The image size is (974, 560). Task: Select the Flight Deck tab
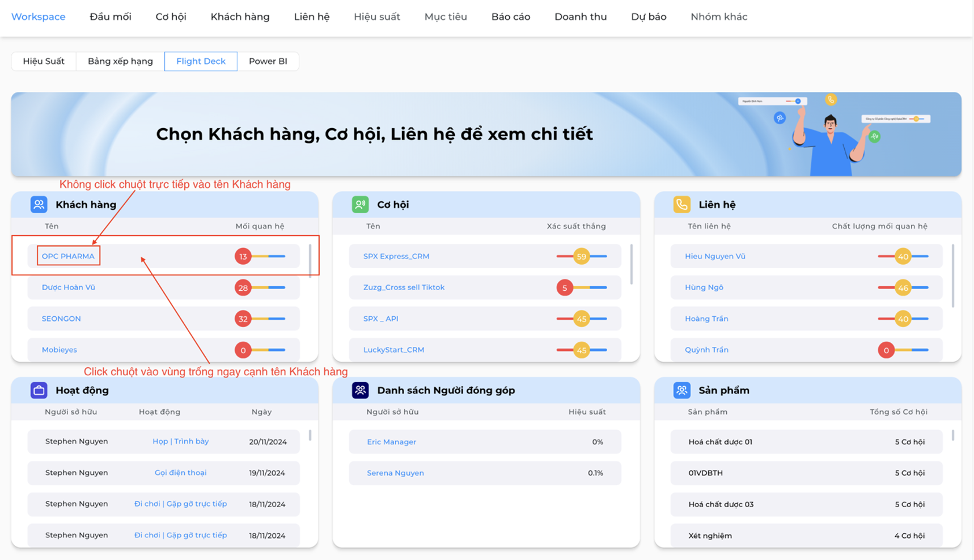[x=201, y=61]
